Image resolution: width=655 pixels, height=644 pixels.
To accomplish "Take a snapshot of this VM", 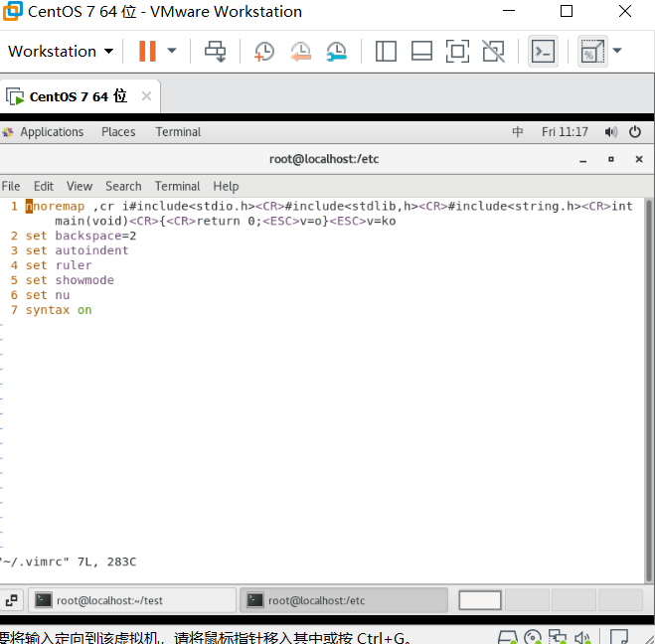I will click(x=264, y=52).
